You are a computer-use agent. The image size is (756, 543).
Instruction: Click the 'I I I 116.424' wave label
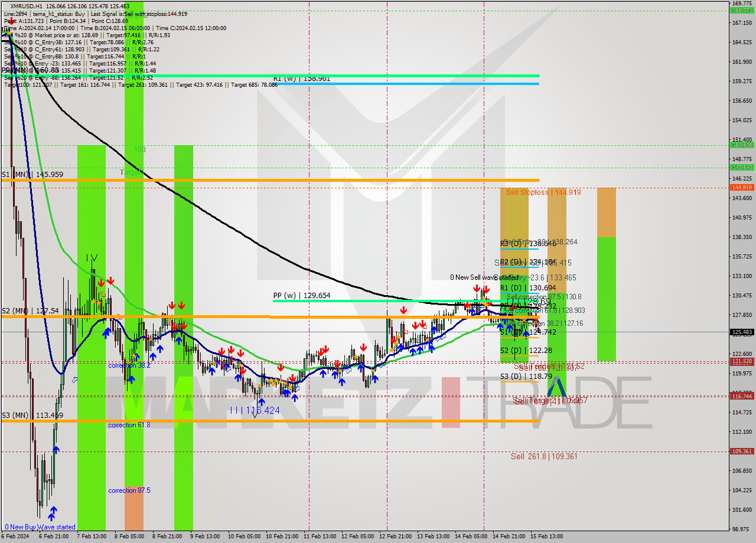click(255, 410)
